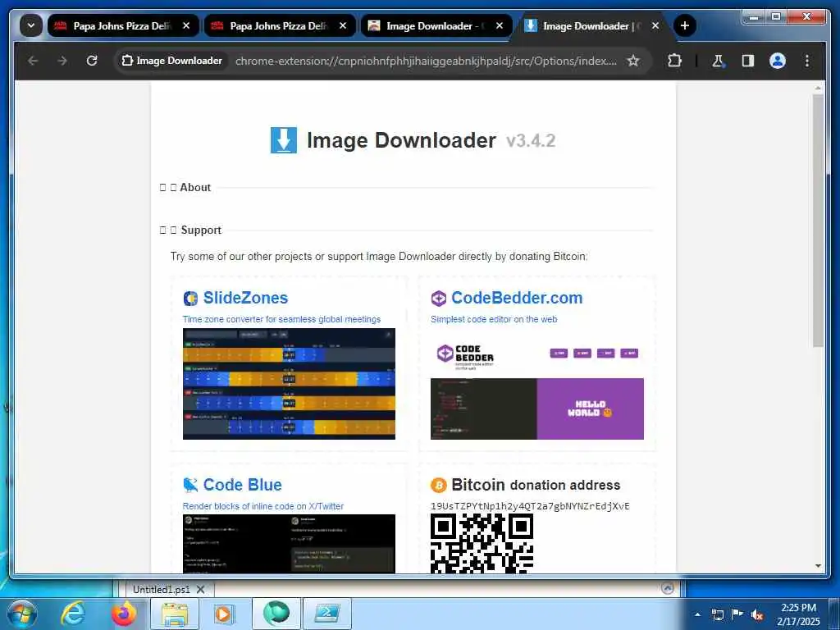Screen dimensions: 840x630
Task: Open the Chrome profile avatar
Action: 778,61
